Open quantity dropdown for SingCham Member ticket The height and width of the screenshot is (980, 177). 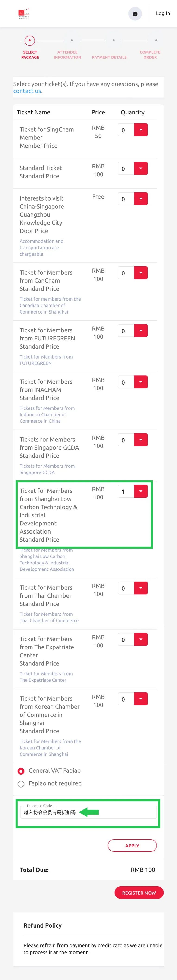(141, 130)
